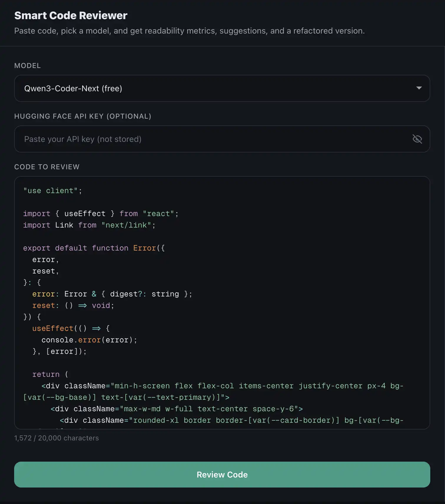Image resolution: width=445 pixels, height=504 pixels.
Task: Click the "Smart Code Reviewer" heading
Action: (x=71, y=15)
